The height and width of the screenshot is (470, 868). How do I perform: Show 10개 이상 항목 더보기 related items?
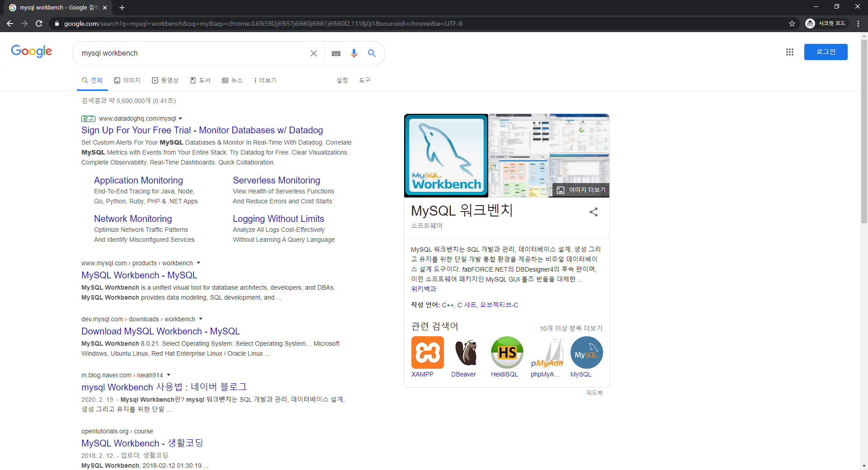(x=571, y=329)
